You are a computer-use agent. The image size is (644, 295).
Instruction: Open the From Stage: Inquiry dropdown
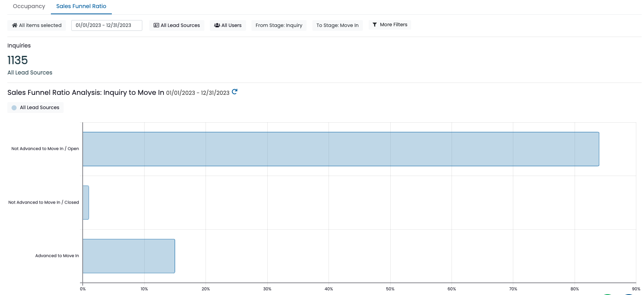[x=279, y=25]
